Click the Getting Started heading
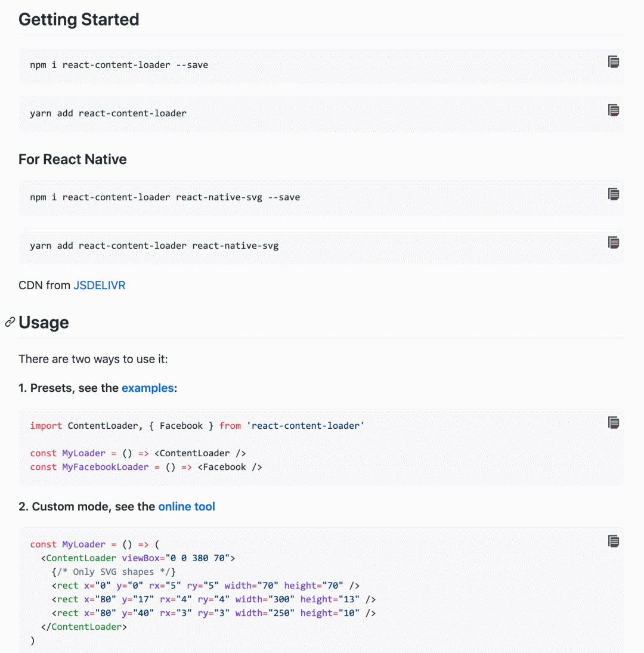 click(79, 20)
